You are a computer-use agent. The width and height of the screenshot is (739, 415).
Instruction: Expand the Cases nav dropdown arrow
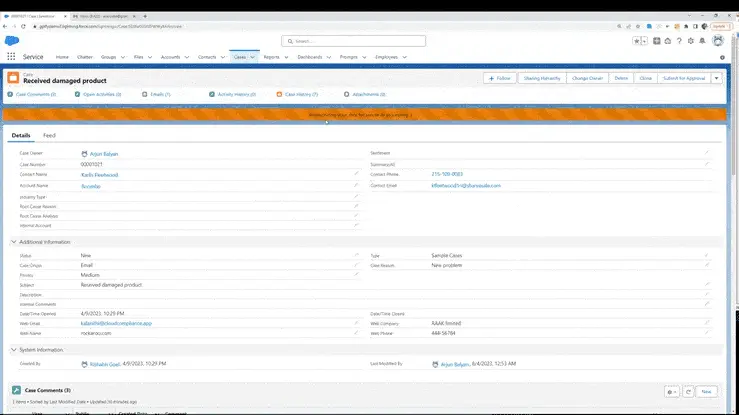(253, 57)
